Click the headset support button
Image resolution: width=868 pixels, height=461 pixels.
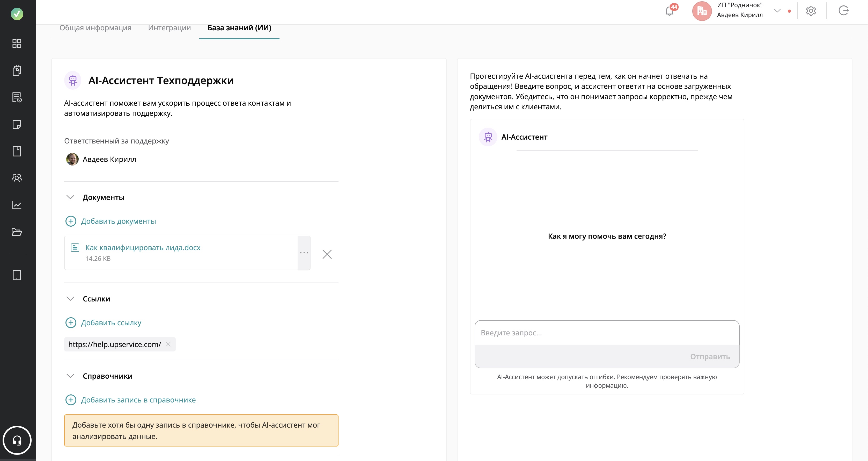pyautogui.click(x=17, y=440)
